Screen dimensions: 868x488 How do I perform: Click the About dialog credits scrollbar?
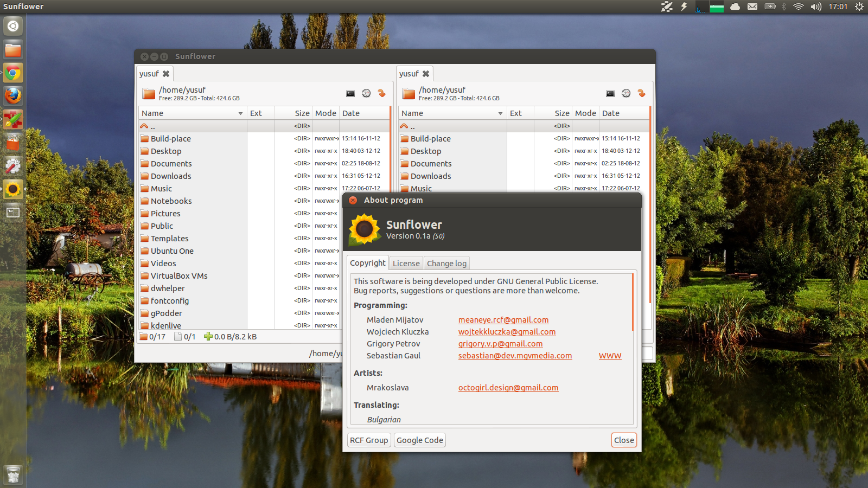(633, 302)
